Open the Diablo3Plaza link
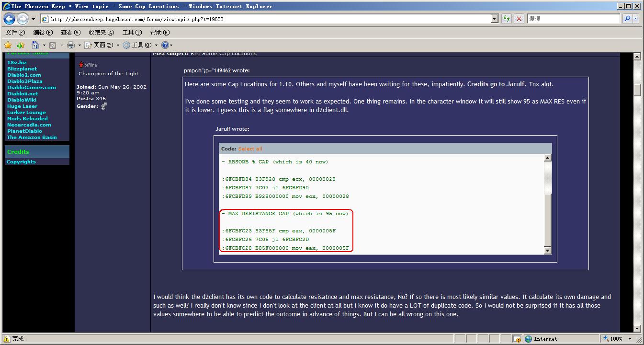This screenshot has height=345, width=644. (x=24, y=81)
